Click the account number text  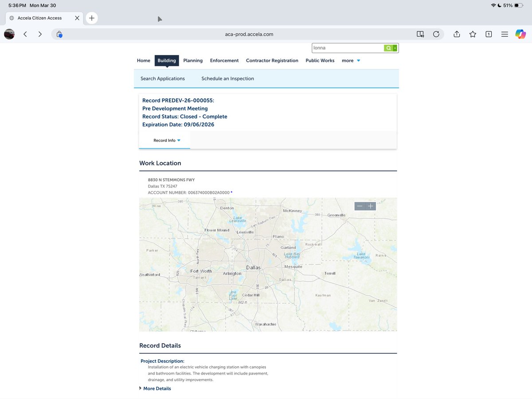pos(190,193)
